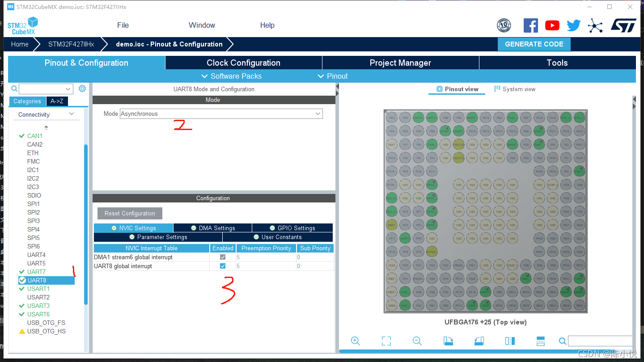The image size is (644, 362).
Task: Zoom out of the pinout view
Action: point(417,341)
